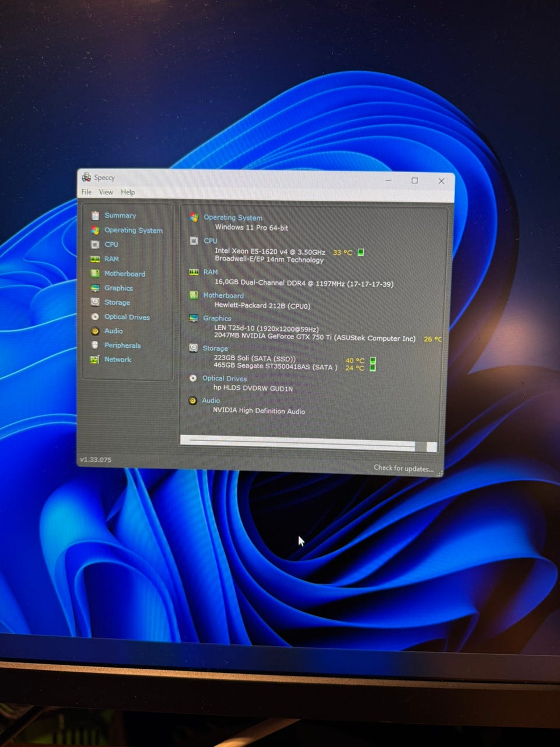Click the Optical Drives heading in summary

[x=225, y=378]
